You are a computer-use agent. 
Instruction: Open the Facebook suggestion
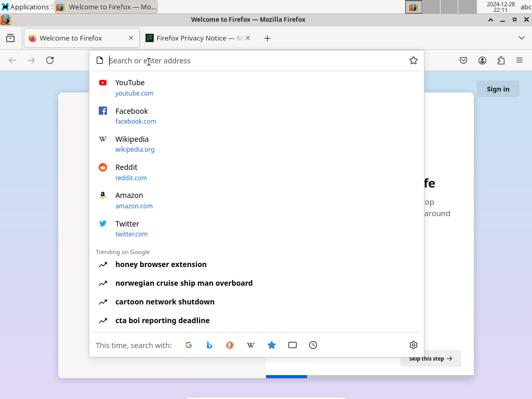pos(257,116)
